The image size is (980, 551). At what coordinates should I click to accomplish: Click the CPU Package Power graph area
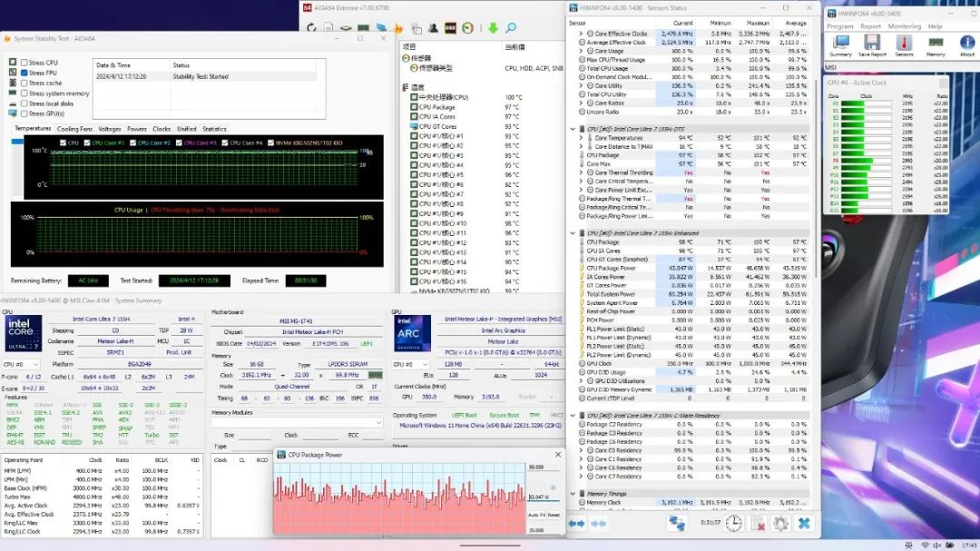(399, 497)
